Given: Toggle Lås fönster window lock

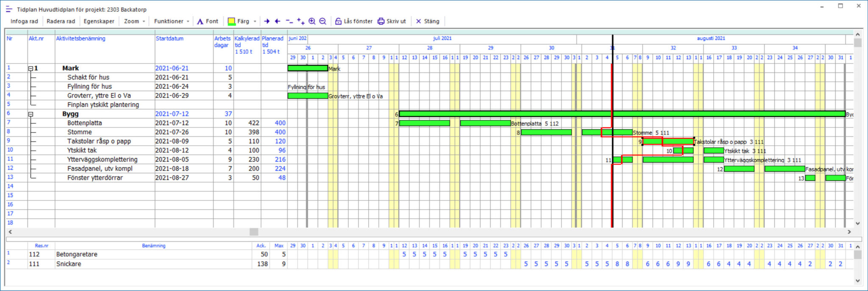Looking at the screenshot, I should [x=353, y=21].
